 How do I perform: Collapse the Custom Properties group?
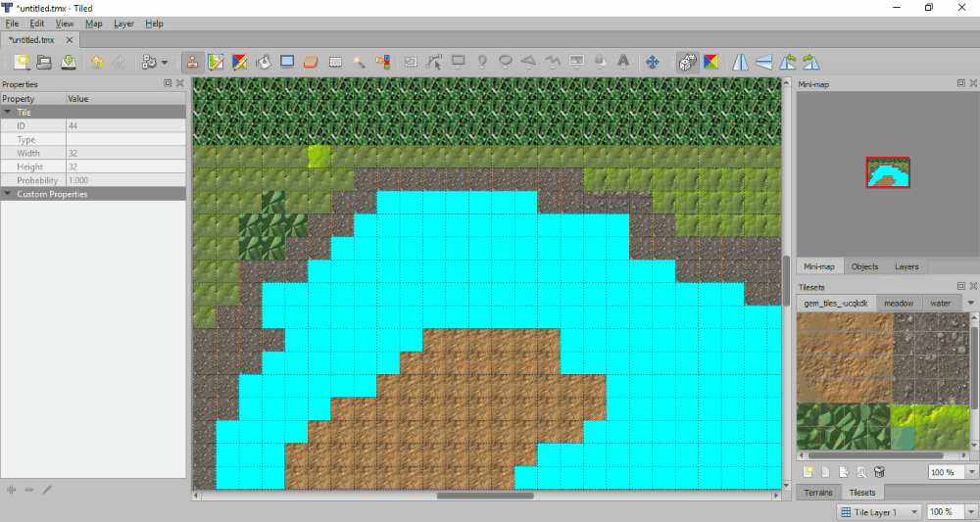[x=8, y=194]
